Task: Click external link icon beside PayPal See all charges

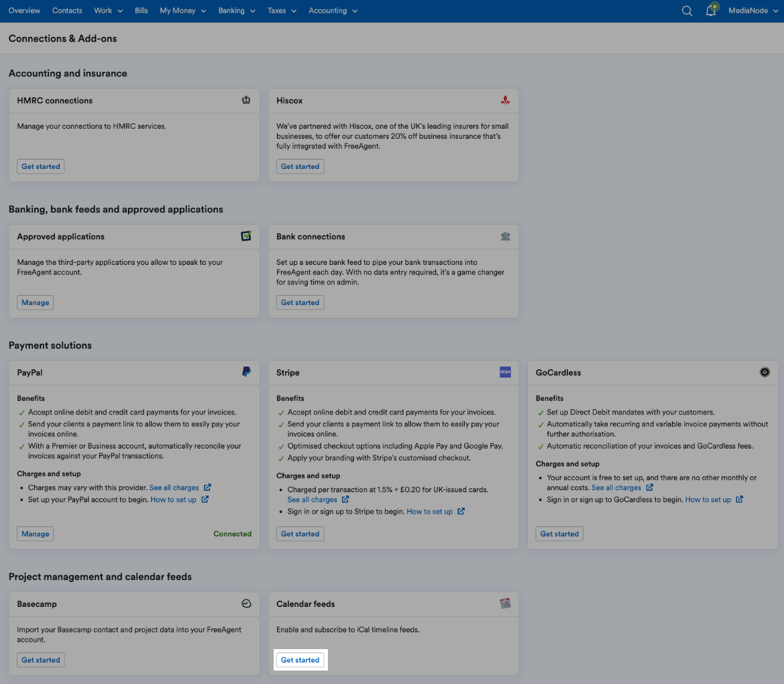Action: (x=207, y=488)
